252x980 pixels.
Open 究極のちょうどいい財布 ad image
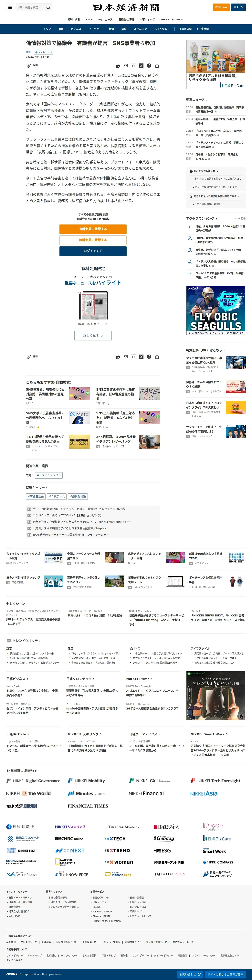coord(216,695)
